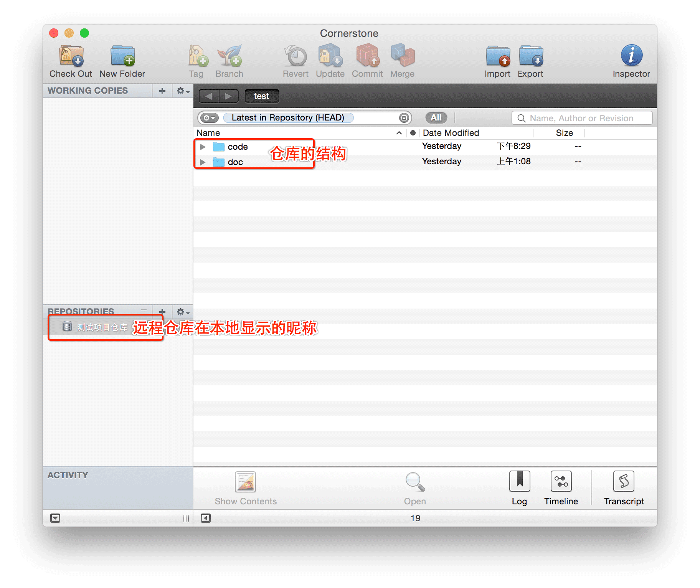Screen dimensions: 700x588
Task: Click the Name, Author or Revision search field
Action: pyautogui.click(x=582, y=118)
